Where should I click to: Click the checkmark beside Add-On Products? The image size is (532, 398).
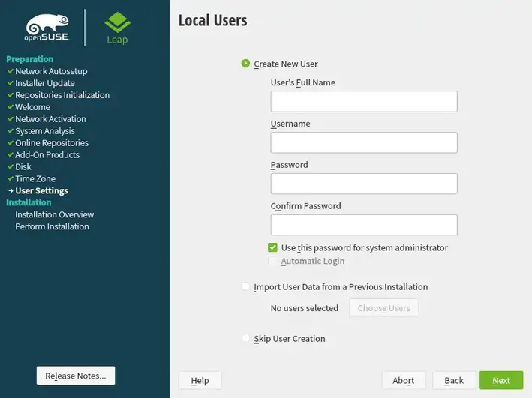(x=11, y=155)
